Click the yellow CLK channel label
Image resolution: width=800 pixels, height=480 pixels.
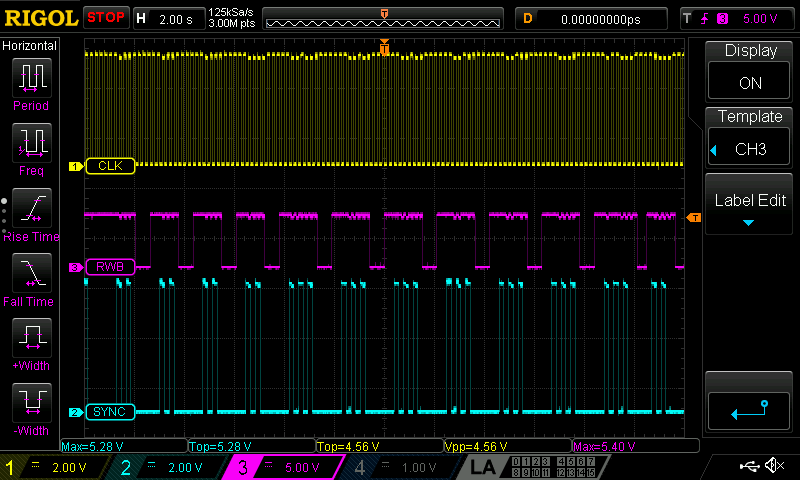[x=109, y=166]
